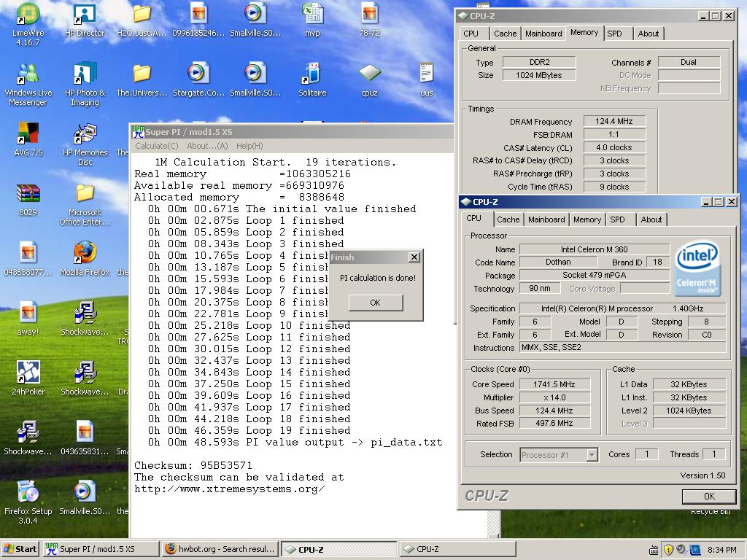The image size is (747, 560).
Task: Click OK button in front CPU-Z window
Action: pyautogui.click(x=709, y=496)
